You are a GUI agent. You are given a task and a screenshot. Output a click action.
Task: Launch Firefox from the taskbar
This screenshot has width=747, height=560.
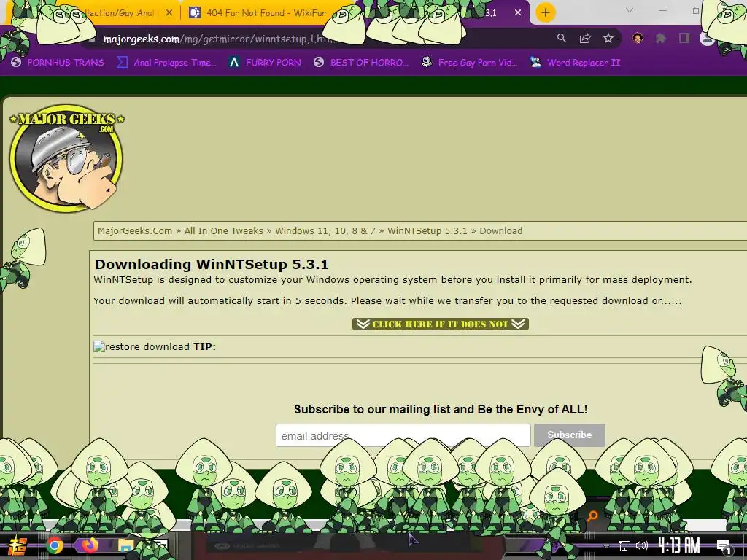point(90,545)
